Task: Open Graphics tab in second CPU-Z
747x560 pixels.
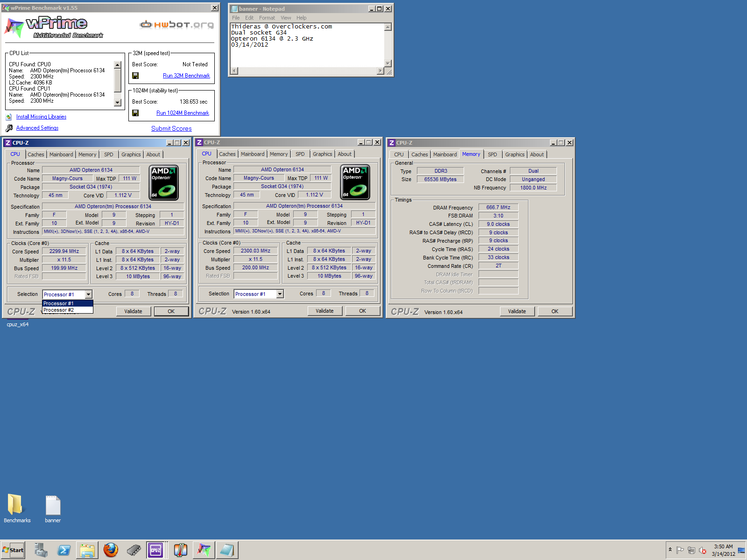Action: 323,154
